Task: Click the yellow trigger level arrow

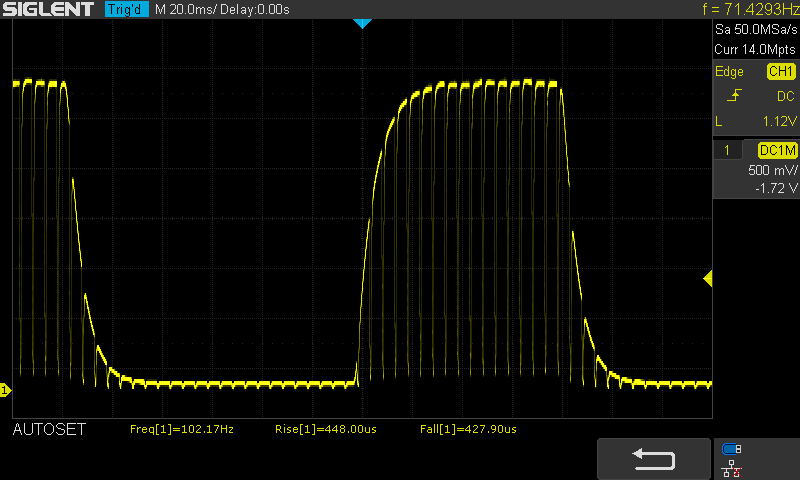Action: pos(708,279)
